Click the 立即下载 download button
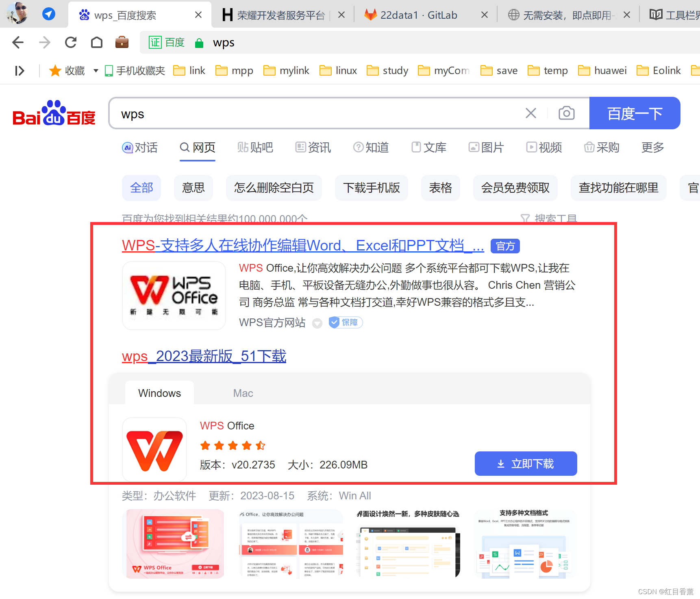 point(526,464)
